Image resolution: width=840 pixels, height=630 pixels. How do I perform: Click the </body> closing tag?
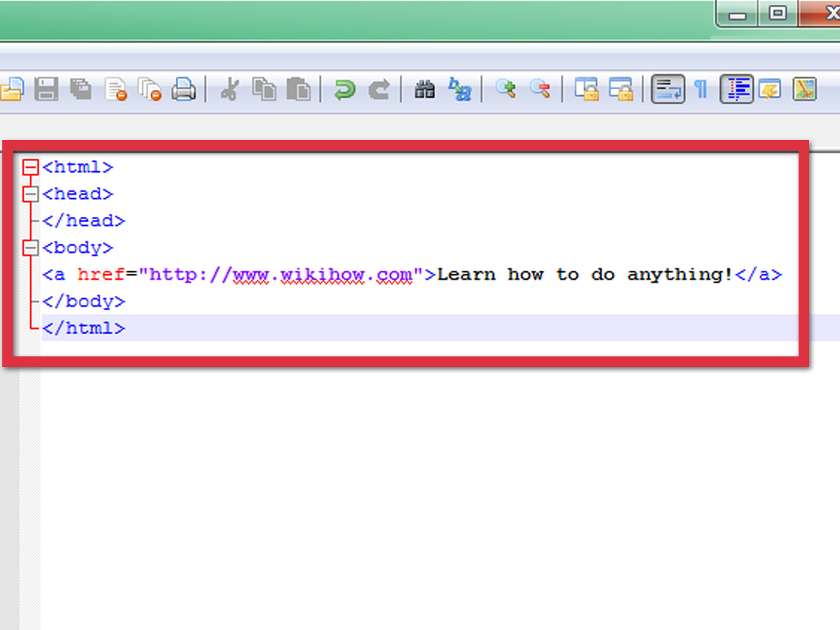[x=83, y=302]
